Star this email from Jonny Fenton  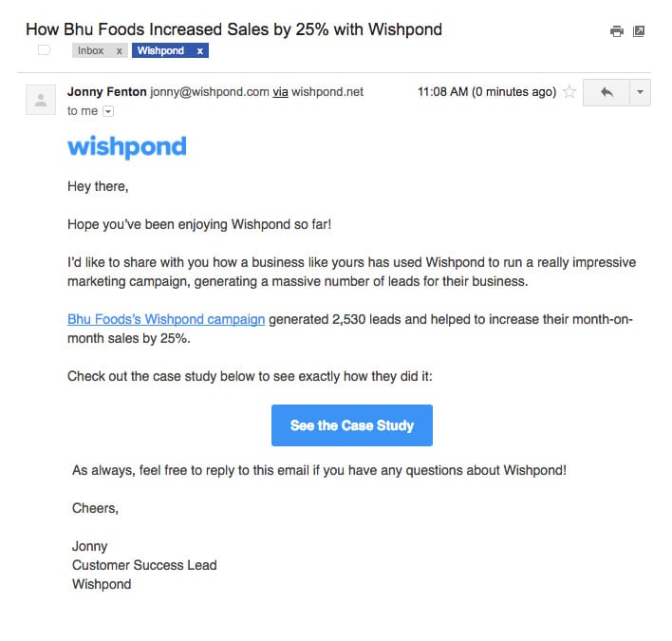pos(569,92)
